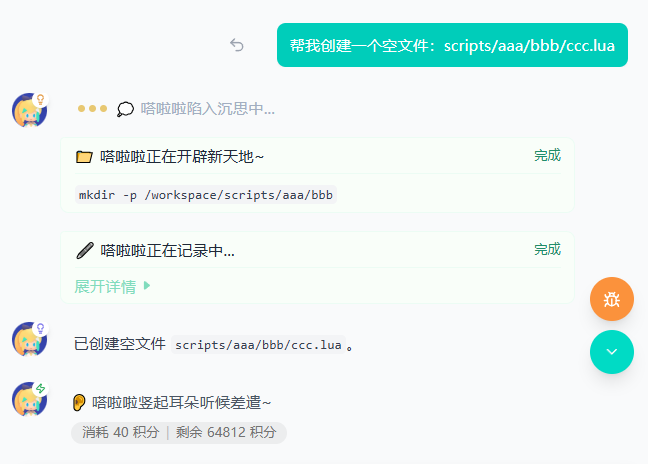648x464 pixels.
Task: Click the 完成 status in the recording card
Action: 547,249
